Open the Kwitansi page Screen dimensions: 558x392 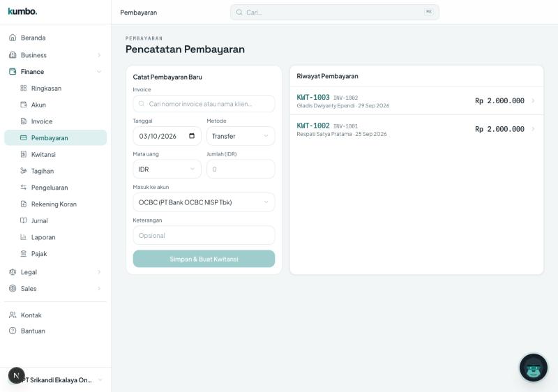(x=56, y=154)
